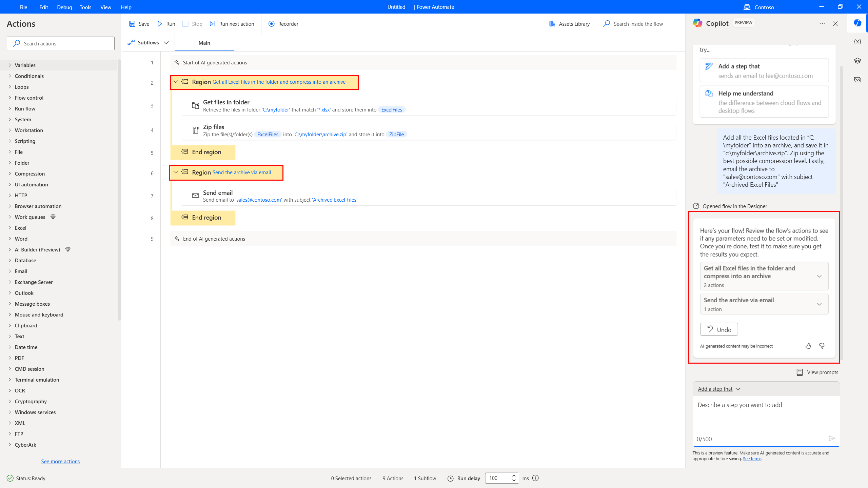Select the Main tab in subflows
The image size is (868, 488).
[204, 43]
